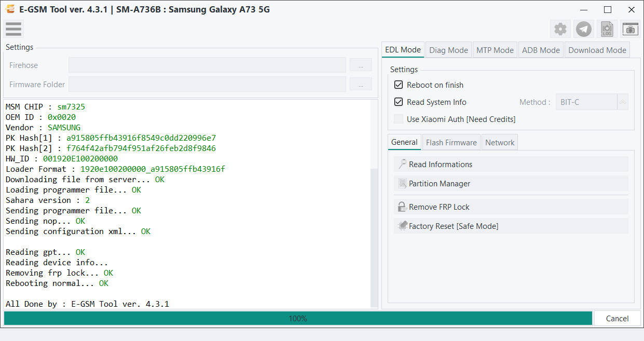The width and height of the screenshot is (644, 341).
Task: Click the 'Sahara version : 2' line
Action: tap(48, 200)
